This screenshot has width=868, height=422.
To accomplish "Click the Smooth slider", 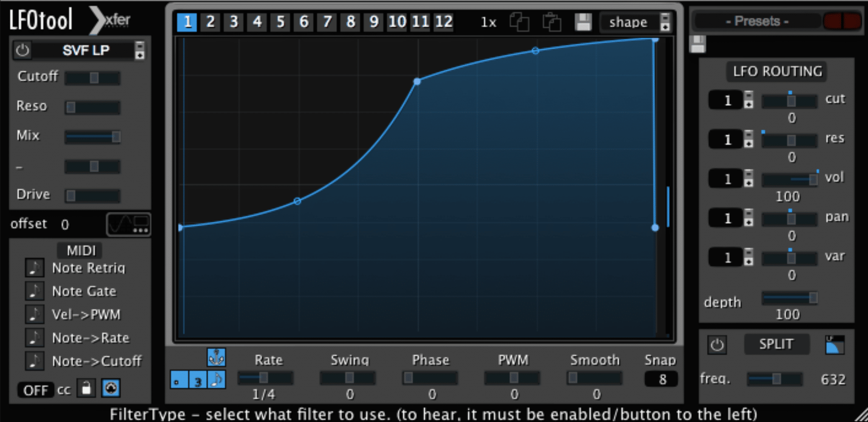I will click(595, 378).
